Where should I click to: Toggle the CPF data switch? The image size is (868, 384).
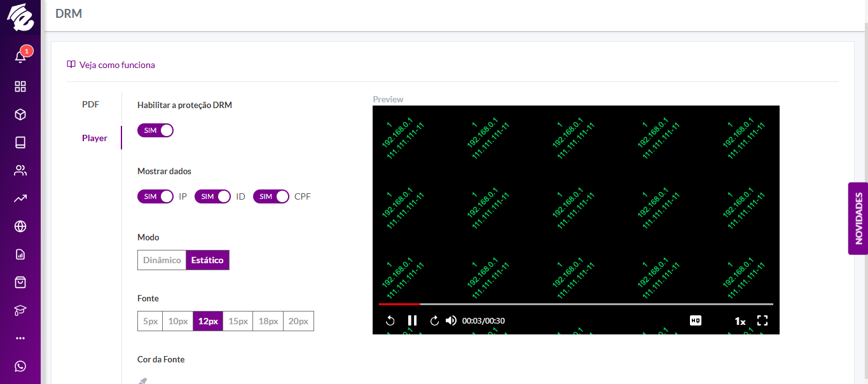pos(271,196)
